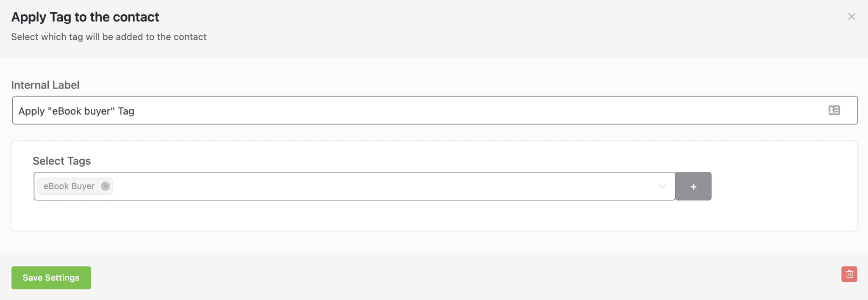Remove the eBook Buyer tag

[106, 186]
